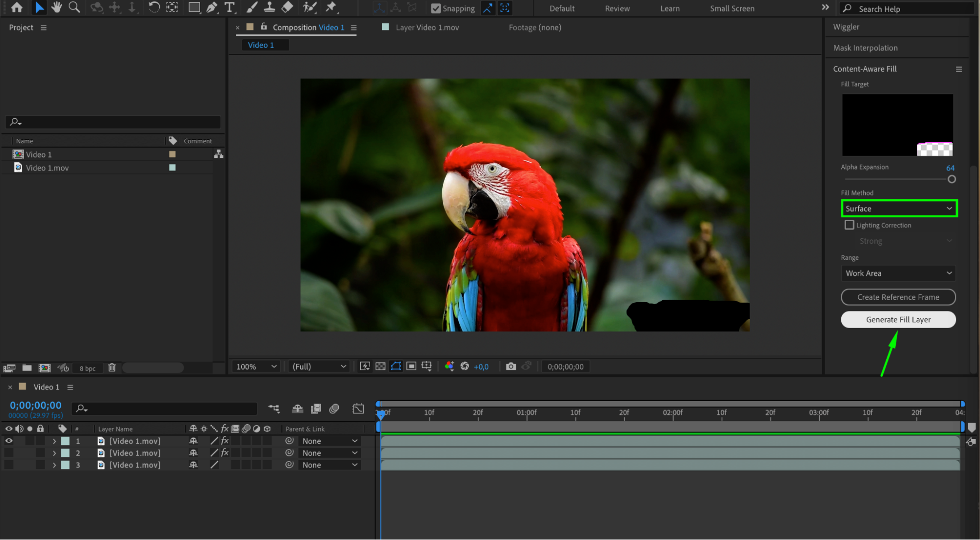Image resolution: width=980 pixels, height=540 pixels.
Task: Open the Fill Method dropdown
Action: click(899, 208)
